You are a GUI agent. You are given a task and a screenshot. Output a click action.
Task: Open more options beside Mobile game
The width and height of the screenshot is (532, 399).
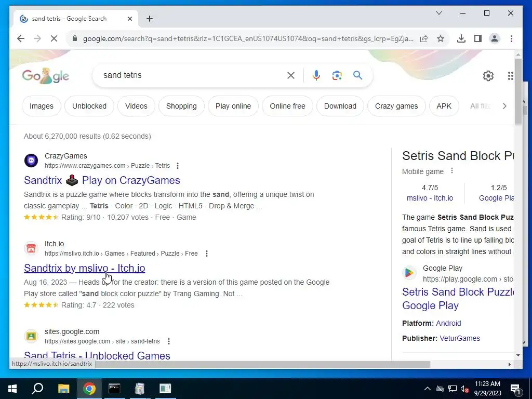pos(451,171)
